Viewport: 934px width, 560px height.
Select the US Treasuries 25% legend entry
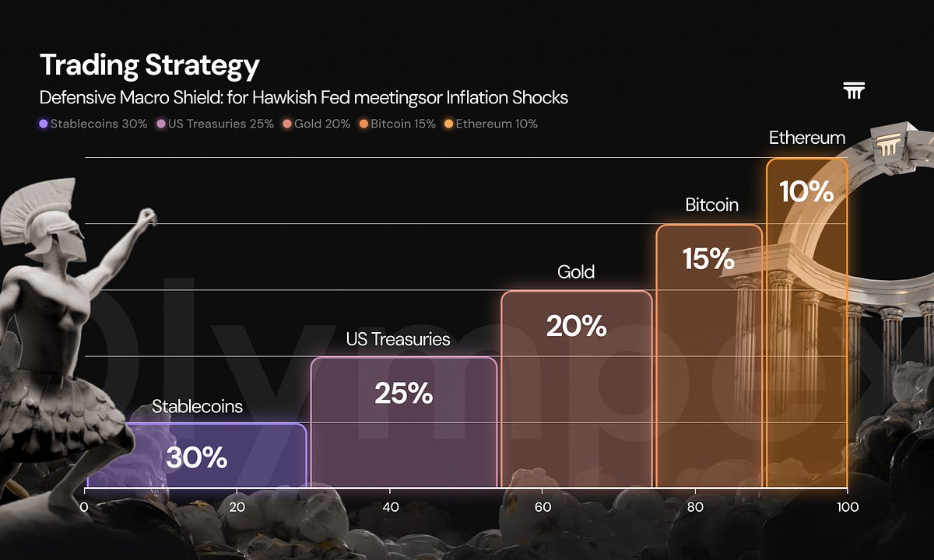tap(215, 124)
